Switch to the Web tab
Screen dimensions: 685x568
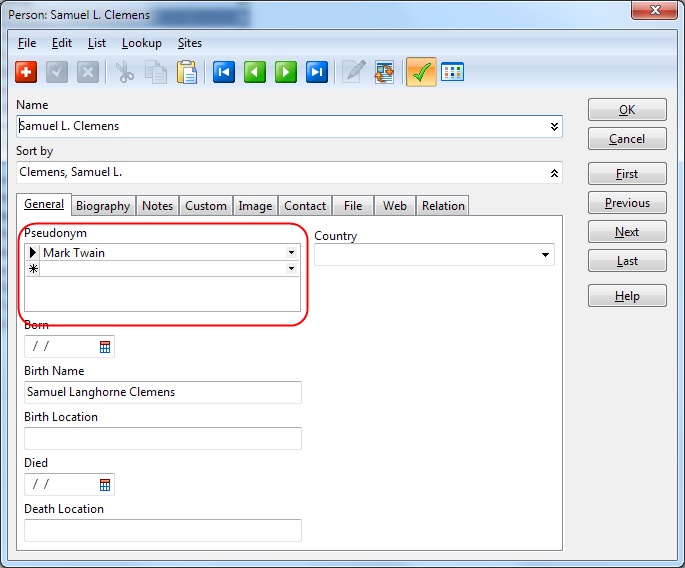tap(395, 206)
